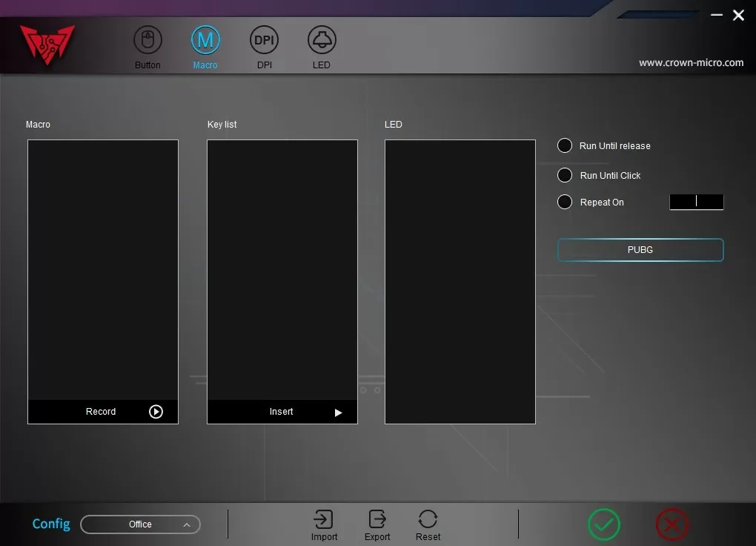Click the Crown red logo
The width and height of the screenshot is (756, 546).
(47, 45)
